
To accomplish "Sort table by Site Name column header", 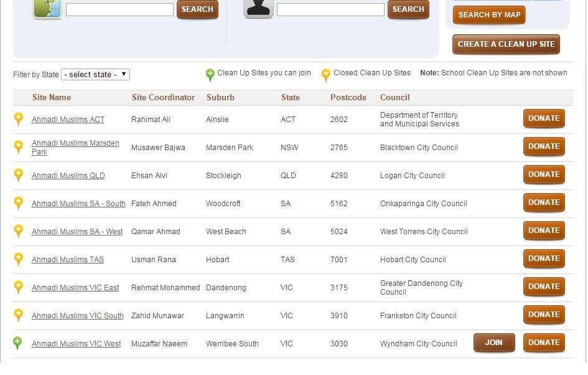I will click(x=52, y=98).
